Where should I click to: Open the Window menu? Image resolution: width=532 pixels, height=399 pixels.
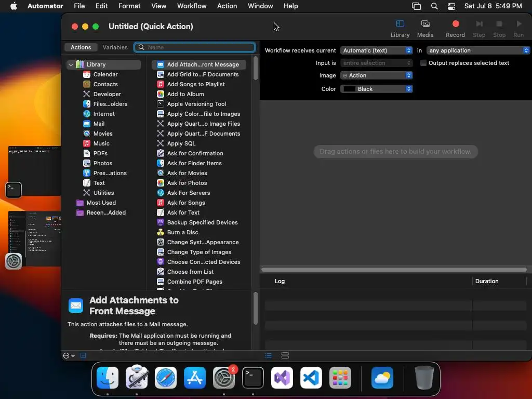click(x=260, y=6)
